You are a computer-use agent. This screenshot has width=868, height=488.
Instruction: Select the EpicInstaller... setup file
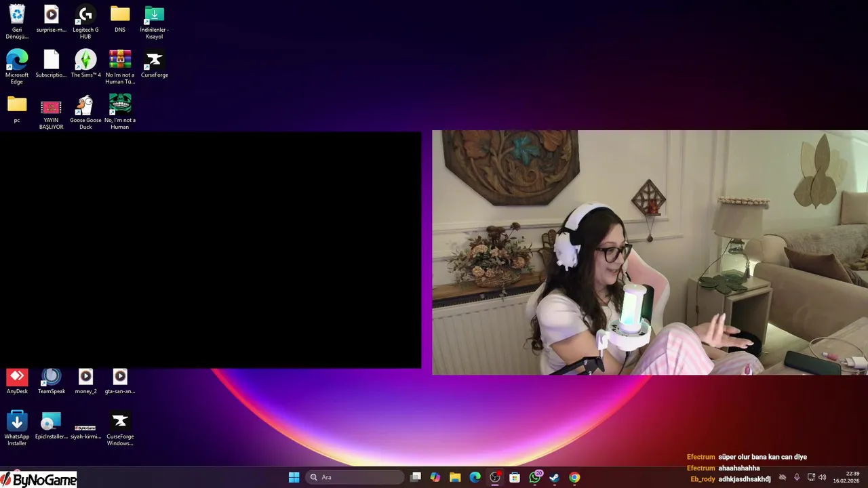click(x=52, y=425)
